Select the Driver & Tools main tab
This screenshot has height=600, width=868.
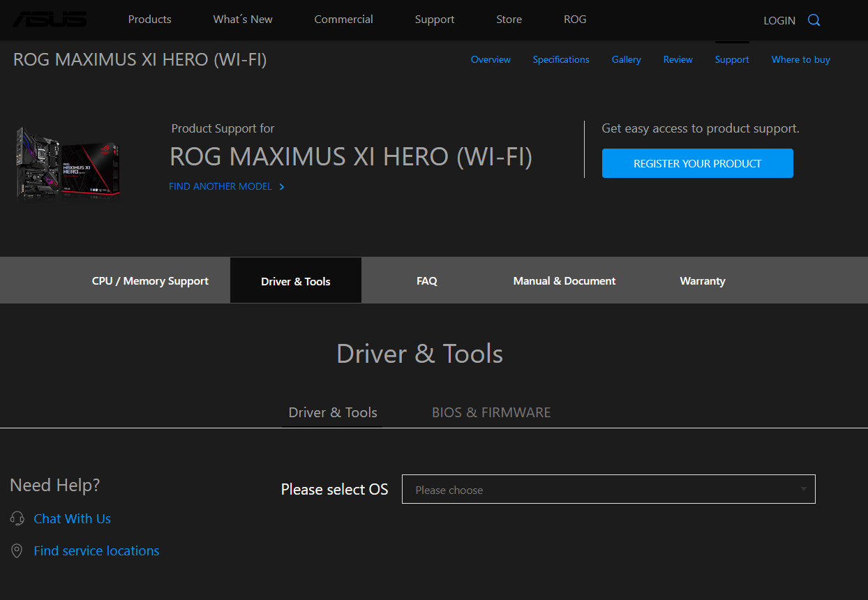coord(296,280)
